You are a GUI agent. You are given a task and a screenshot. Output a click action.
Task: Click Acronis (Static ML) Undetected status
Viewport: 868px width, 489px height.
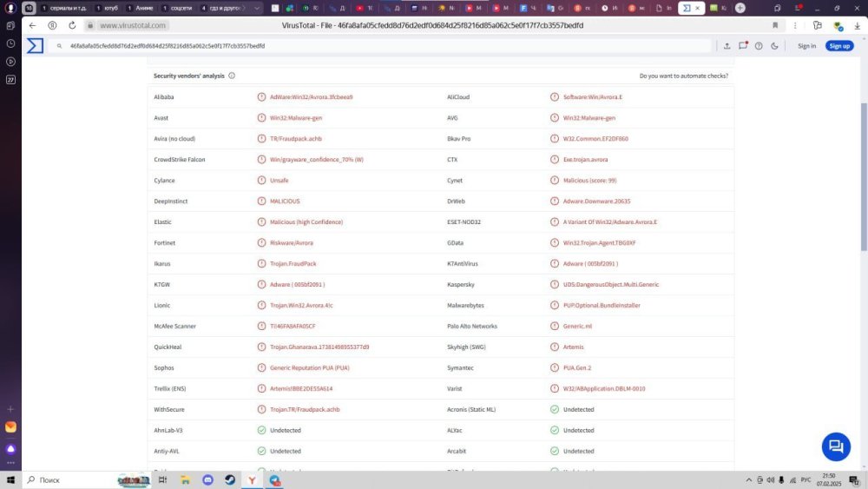[578, 409]
